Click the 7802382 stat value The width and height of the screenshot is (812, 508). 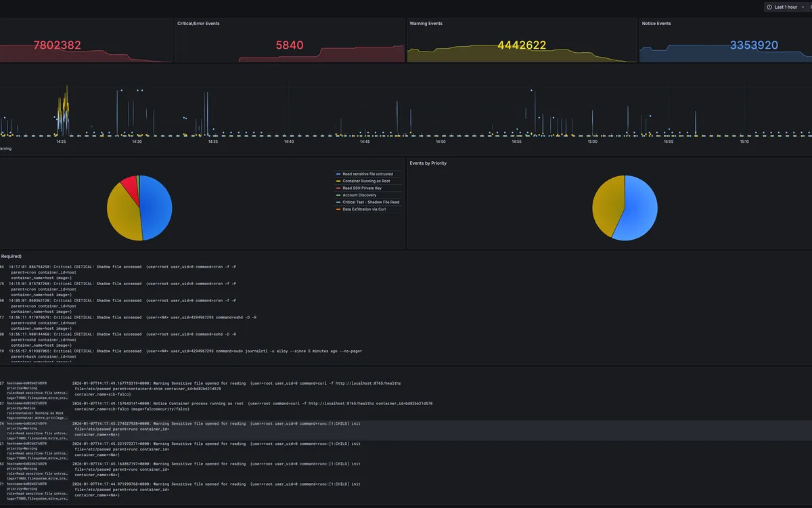coord(58,45)
